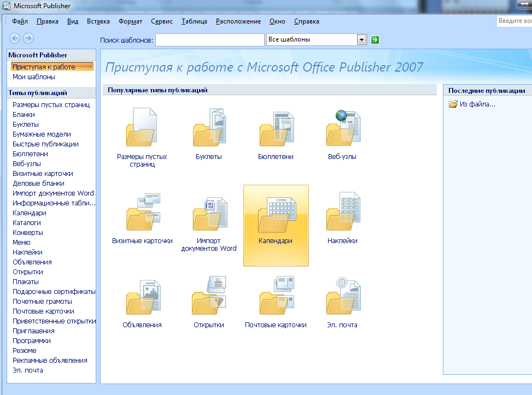Select Открытки in the sidebar list
532x395 pixels.
coord(28,272)
